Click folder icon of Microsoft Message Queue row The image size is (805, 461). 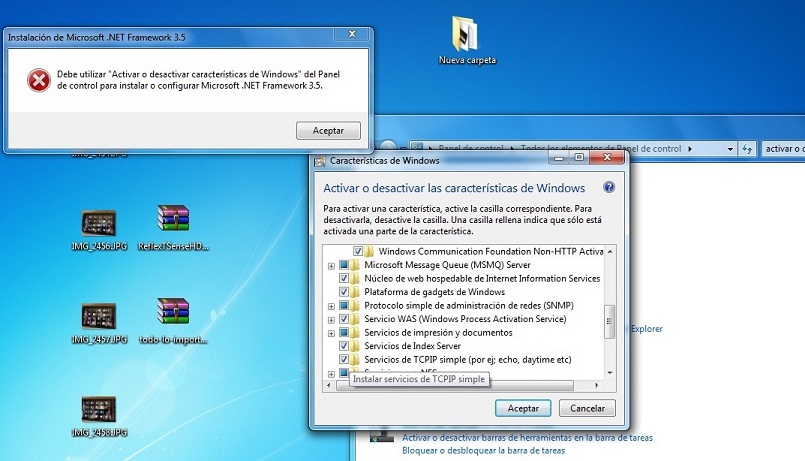point(355,265)
